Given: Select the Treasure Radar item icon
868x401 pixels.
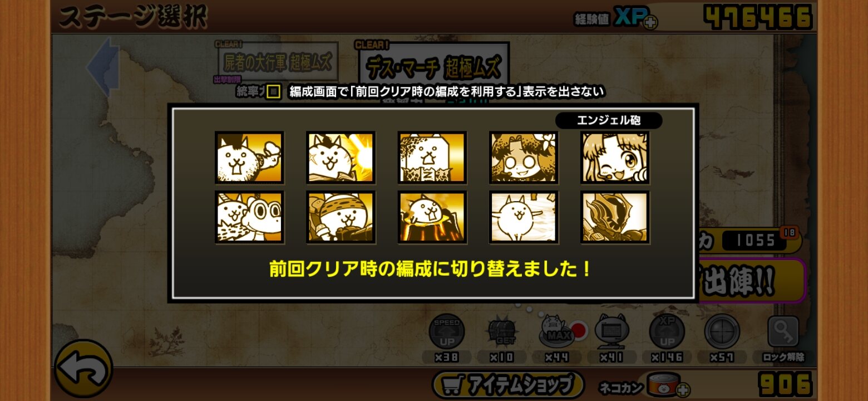Looking at the screenshot, I should click(502, 332).
